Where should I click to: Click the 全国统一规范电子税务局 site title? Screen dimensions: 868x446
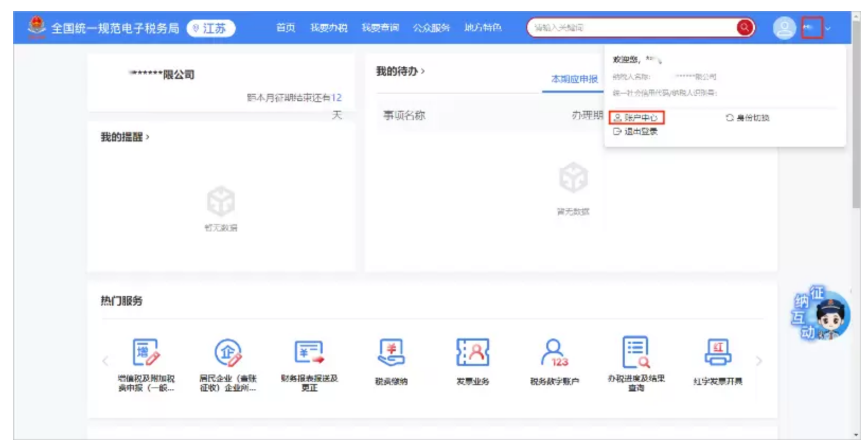click(x=115, y=28)
